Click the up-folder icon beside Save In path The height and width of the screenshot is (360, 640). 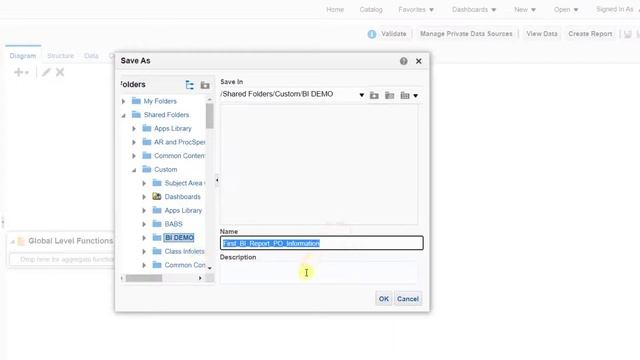[374, 95]
